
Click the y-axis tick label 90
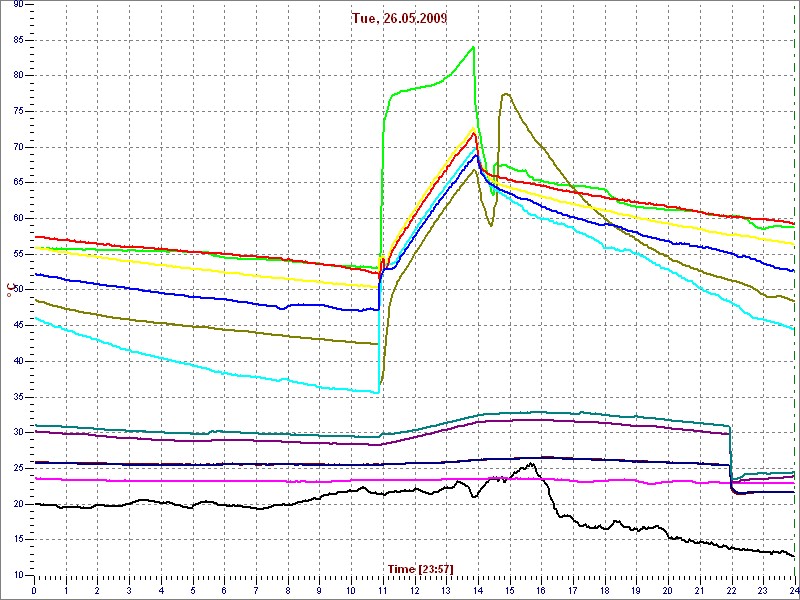tap(18, 4)
